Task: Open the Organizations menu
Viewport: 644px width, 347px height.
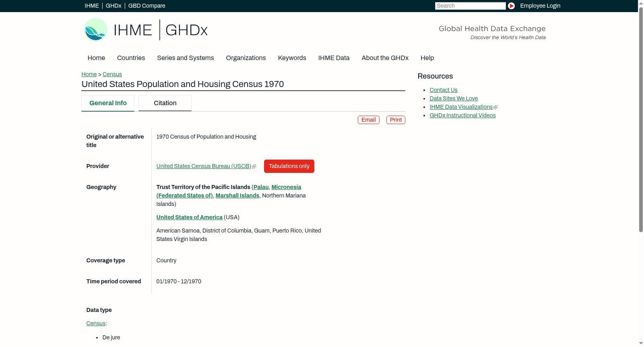Action: tap(246, 58)
